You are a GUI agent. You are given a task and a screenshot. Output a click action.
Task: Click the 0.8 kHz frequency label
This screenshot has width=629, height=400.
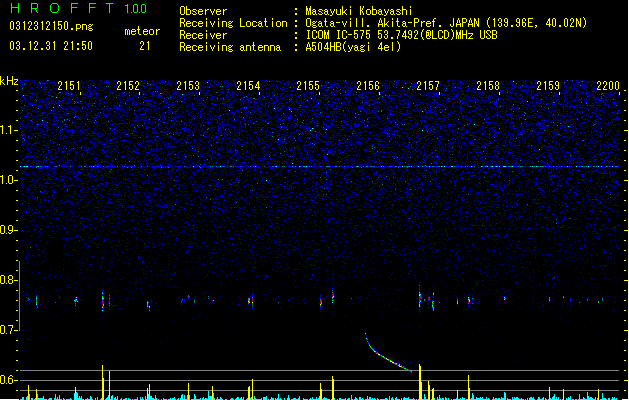[8, 280]
